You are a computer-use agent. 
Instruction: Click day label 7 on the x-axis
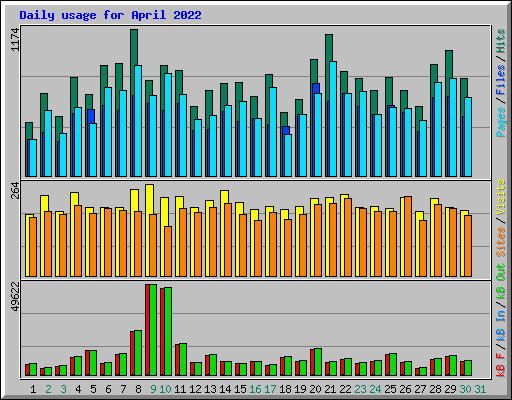123,389
